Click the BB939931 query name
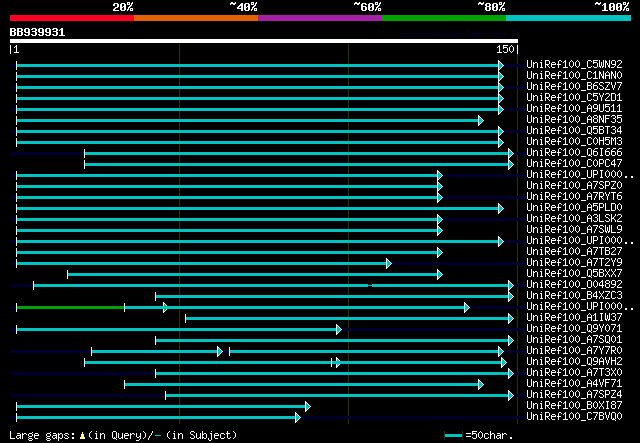 tap(37, 32)
